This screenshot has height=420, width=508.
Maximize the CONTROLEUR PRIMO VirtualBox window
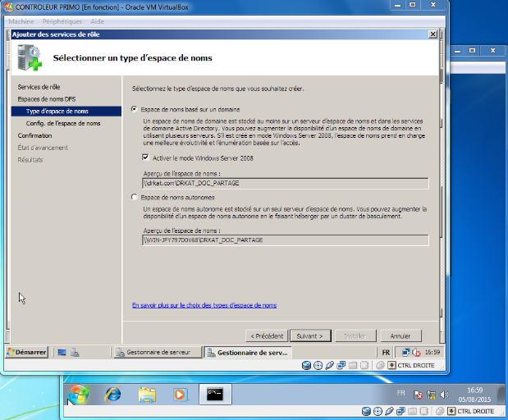coord(413,5)
